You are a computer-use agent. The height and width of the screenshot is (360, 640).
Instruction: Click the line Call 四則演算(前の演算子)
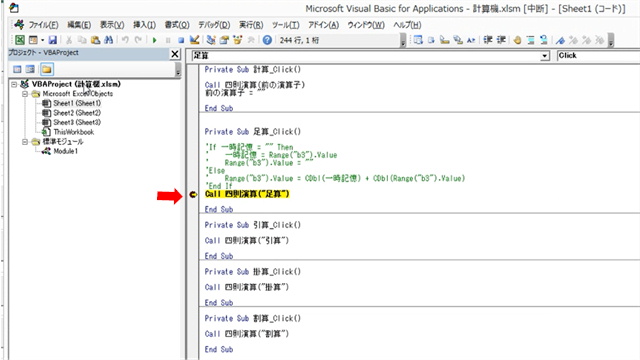[255, 85]
